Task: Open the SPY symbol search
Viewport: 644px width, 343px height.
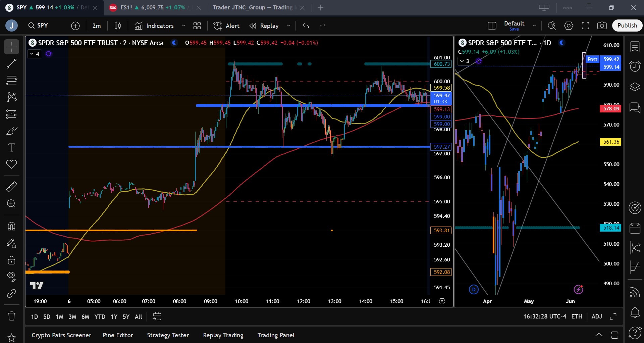Action: click(38, 26)
